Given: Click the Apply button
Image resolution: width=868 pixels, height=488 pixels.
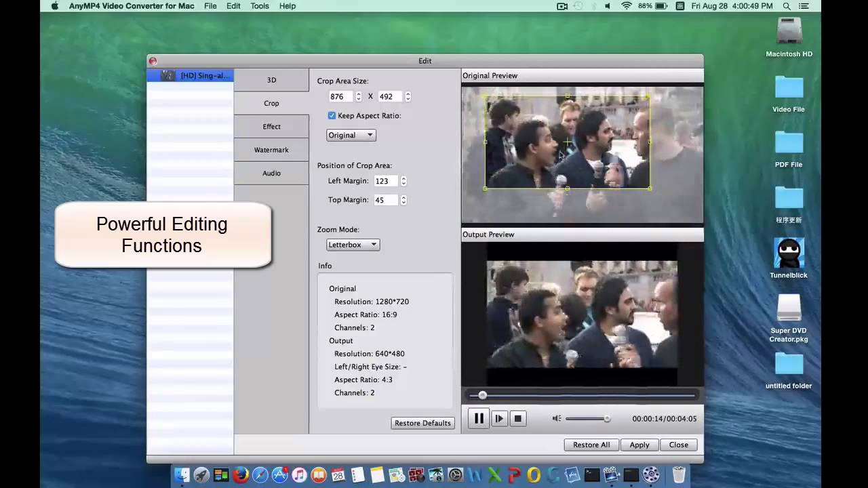Looking at the screenshot, I should [639, 445].
